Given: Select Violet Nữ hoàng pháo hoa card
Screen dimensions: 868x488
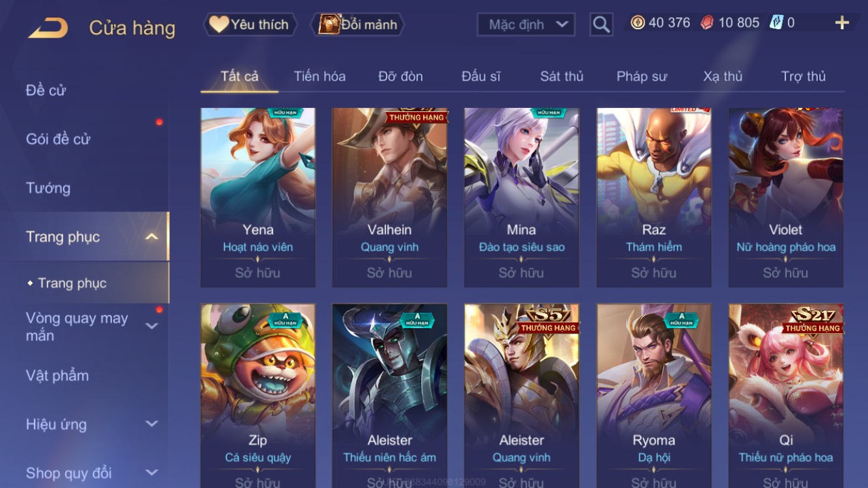Looking at the screenshot, I should coord(785,198).
